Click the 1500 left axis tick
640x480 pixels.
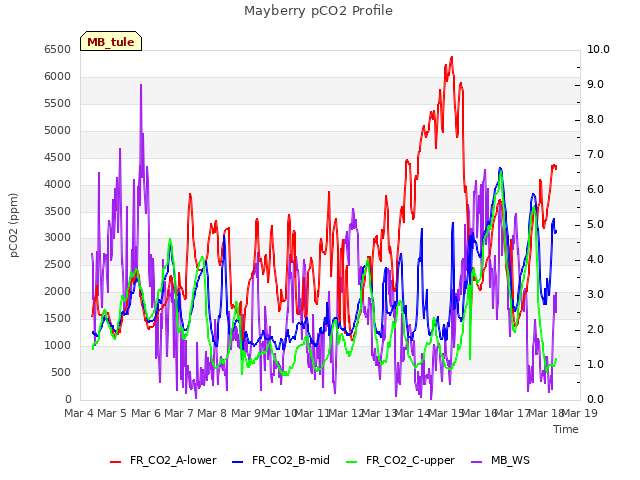pos(58,318)
